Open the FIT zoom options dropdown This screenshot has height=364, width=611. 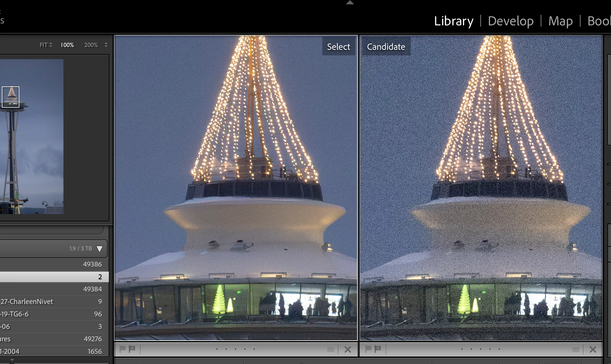pos(51,45)
